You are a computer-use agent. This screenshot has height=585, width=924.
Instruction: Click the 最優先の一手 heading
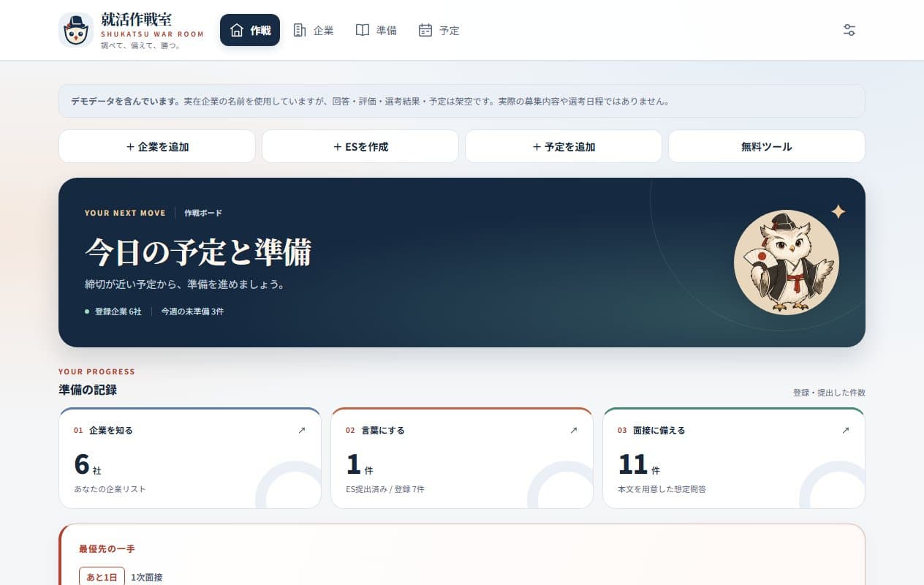(107, 548)
